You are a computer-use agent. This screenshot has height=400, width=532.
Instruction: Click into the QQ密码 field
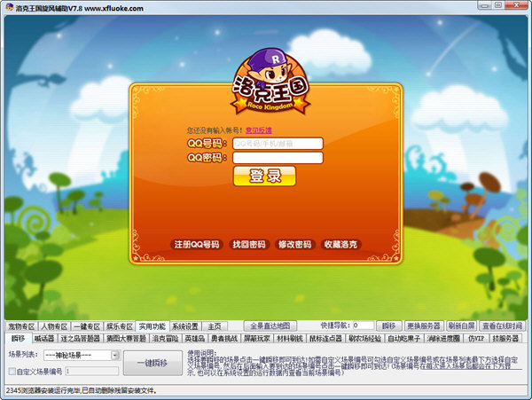(278, 158)
